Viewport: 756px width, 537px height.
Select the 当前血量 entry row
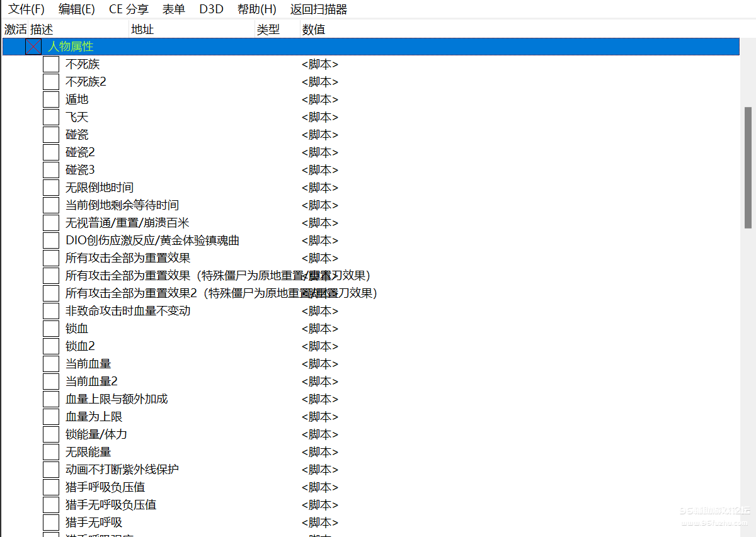click(x=88, y=364)
